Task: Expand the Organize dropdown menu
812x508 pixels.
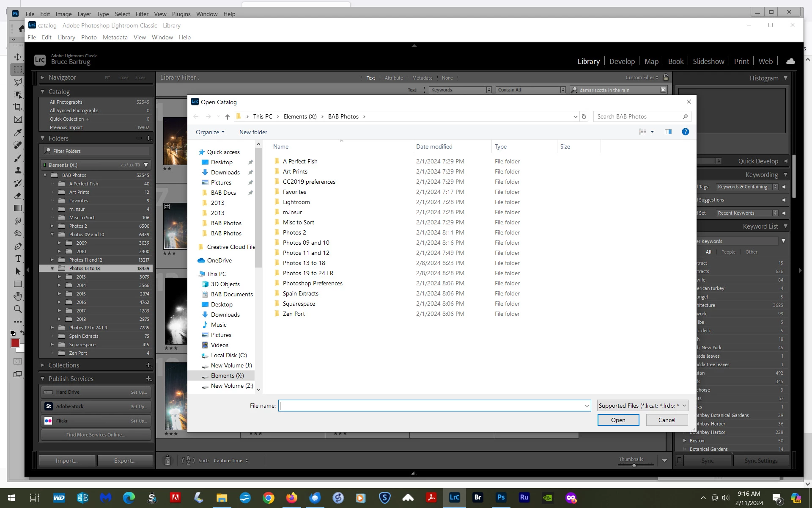Action: (x=210, y=132)
